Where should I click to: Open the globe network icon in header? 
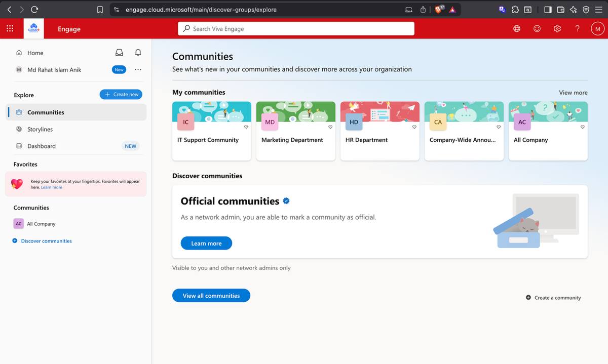pos(517,29)
